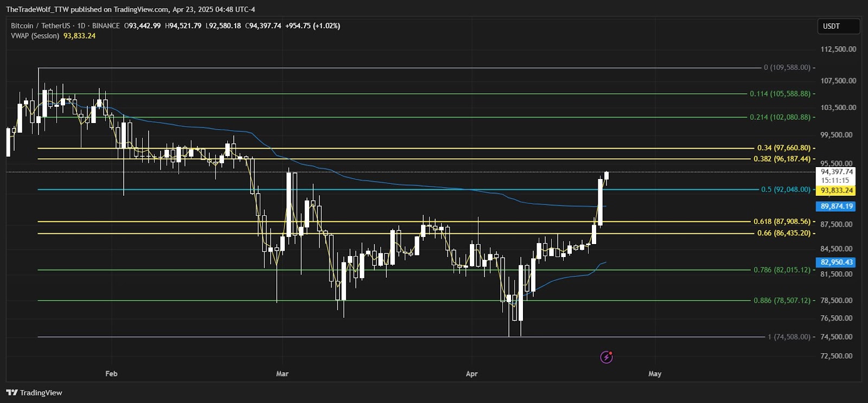Click the TradingView logo icon
The width and height of the screenshot is (868, 403).
coord(12,393)
